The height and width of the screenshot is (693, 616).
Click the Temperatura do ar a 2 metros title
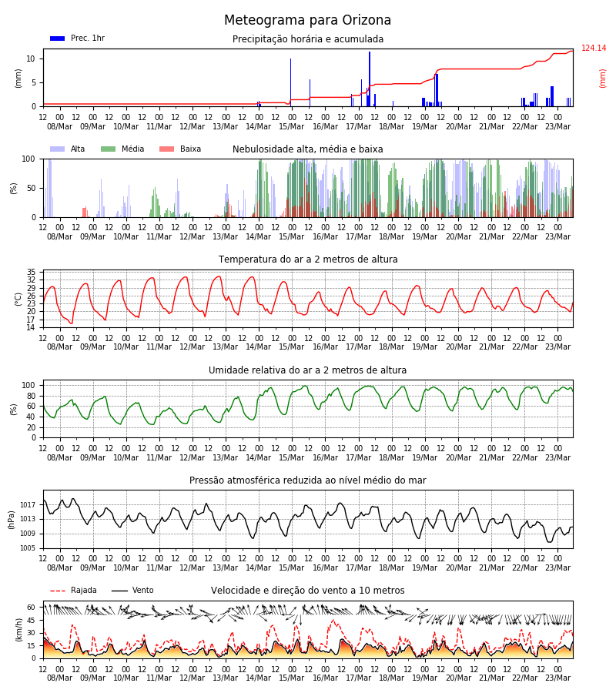308,259
